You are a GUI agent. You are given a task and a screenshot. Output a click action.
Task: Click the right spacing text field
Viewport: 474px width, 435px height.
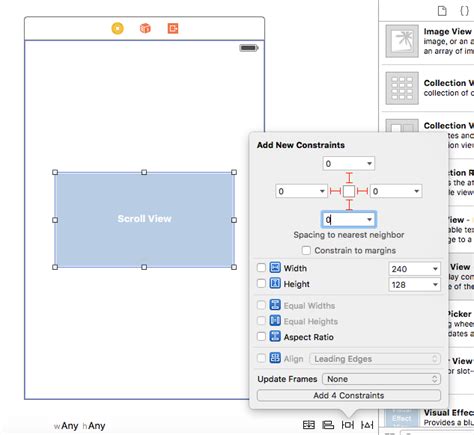click(396, 191)
